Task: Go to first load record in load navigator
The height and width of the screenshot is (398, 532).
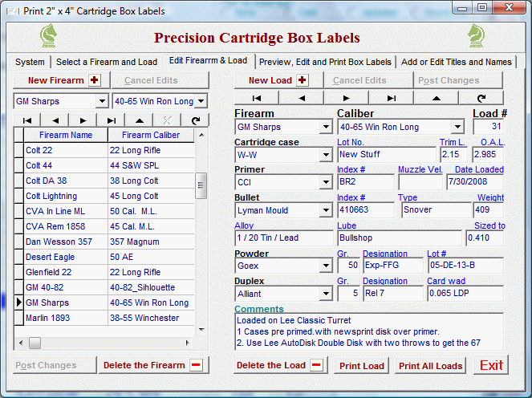Action: coord(257,98)
